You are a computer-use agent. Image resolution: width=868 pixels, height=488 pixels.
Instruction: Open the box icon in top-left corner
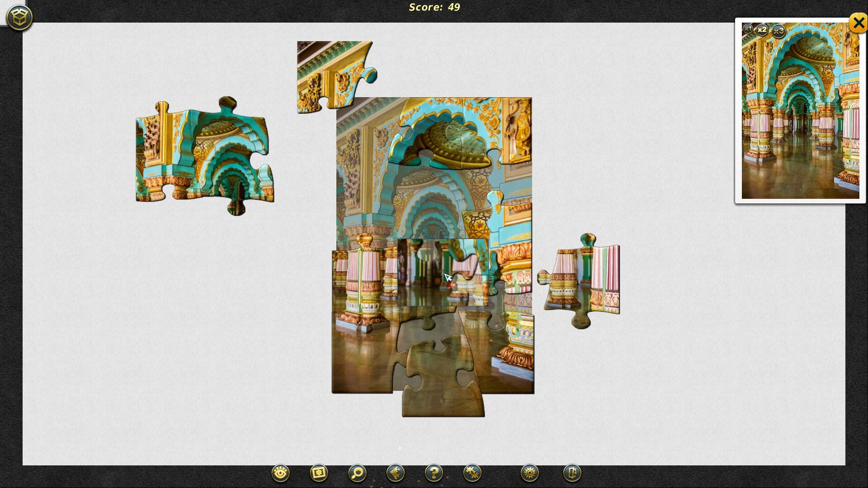click(19, 18)
